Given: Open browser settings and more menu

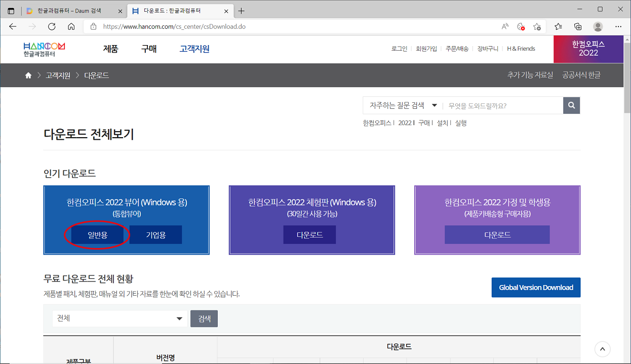Looking at the screenshot, I should (x=618, y=26).
